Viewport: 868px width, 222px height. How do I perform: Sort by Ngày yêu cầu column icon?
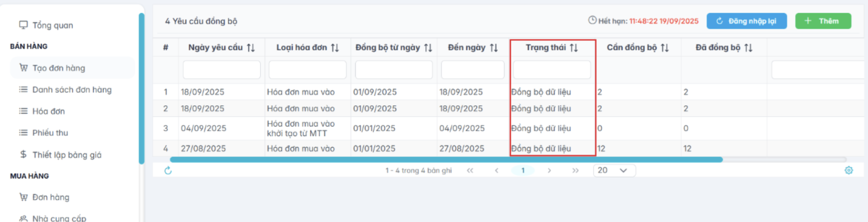[x=251, y=48]
